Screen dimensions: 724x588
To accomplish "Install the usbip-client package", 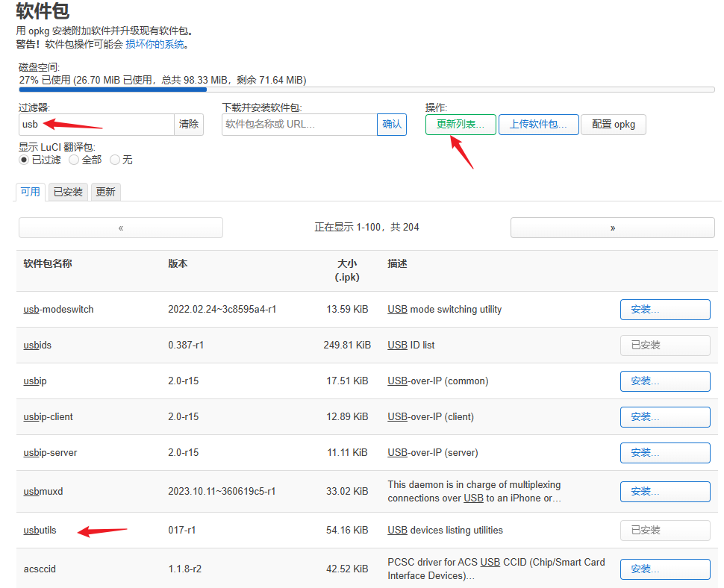I will point(664,416).
